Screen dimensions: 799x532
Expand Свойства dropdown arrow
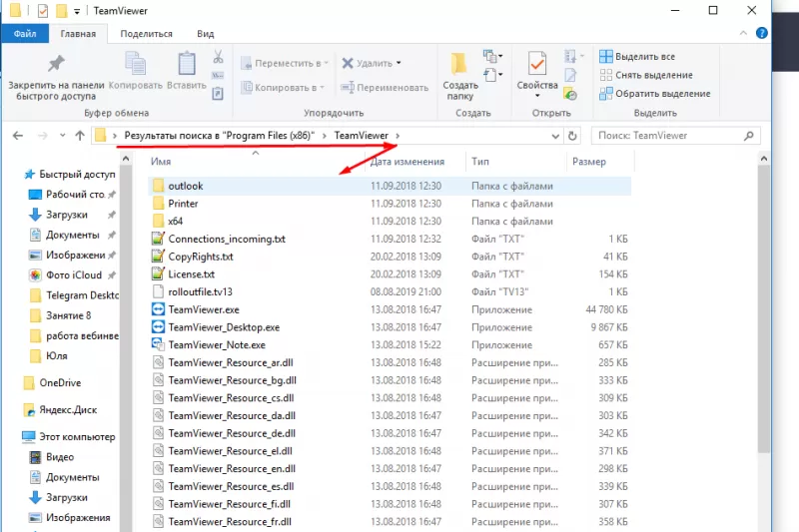tap(537, 96)
